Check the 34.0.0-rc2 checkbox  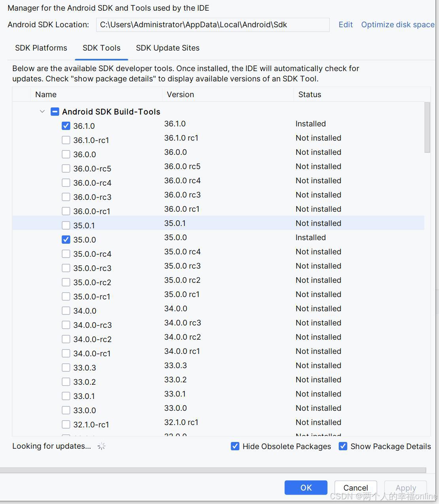(x=66, y=339)
